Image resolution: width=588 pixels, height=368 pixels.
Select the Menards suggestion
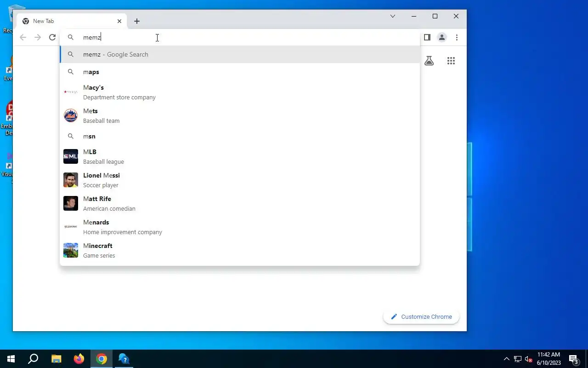pos(240,227)
